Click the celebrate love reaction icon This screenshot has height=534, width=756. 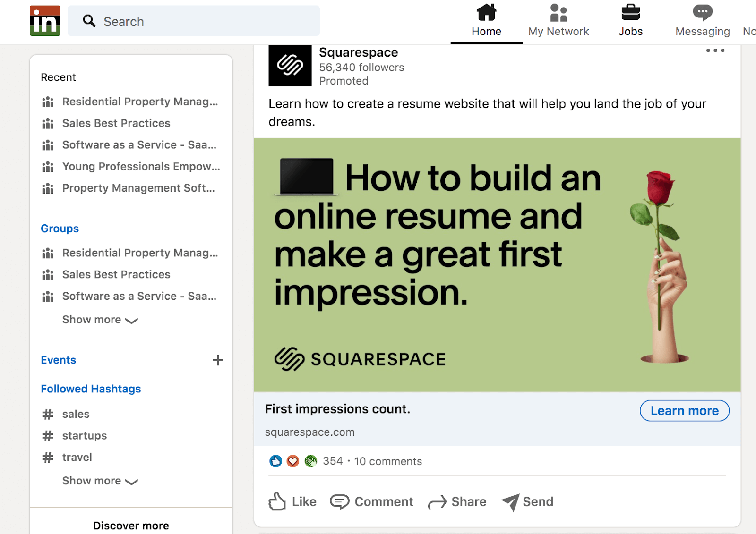click(x=293, y=461)
